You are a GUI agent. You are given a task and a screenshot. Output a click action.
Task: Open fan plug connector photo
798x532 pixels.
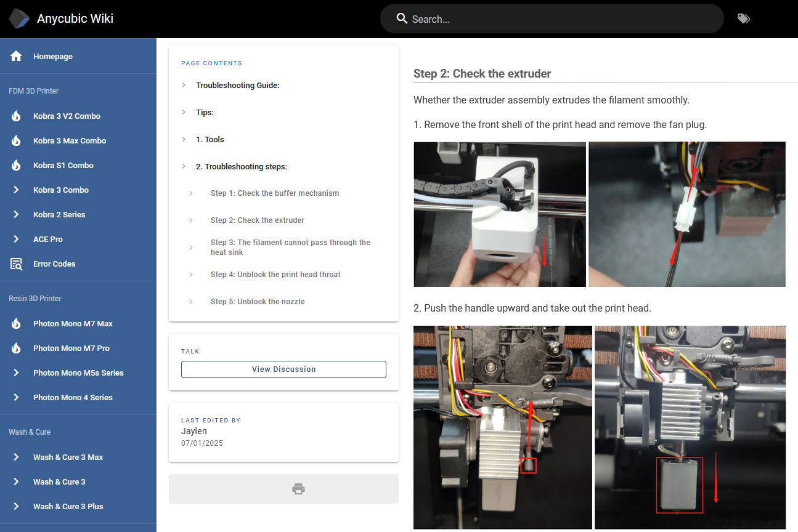(687, 214)
